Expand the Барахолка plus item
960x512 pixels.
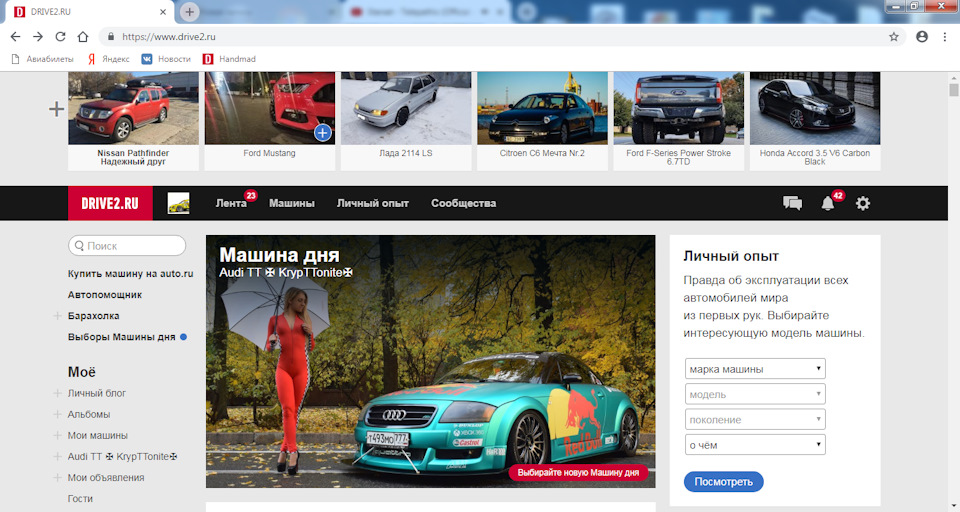click(x=57, y=316)
